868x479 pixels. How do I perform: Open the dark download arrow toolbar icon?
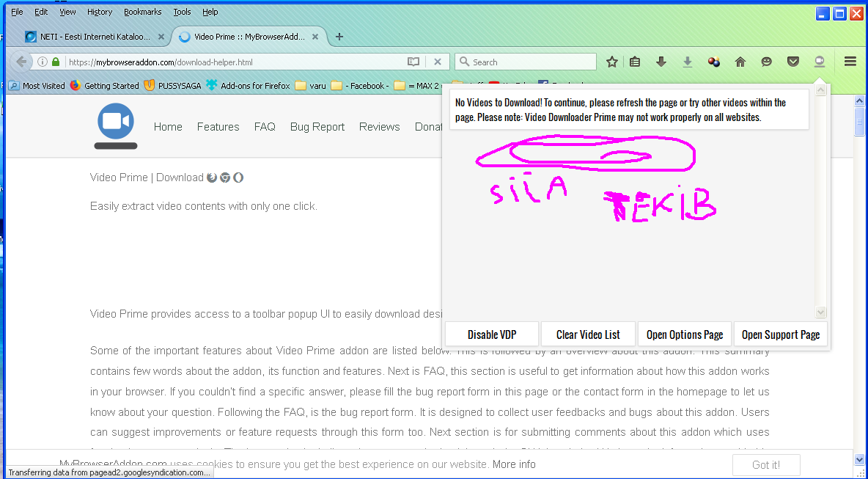click(661, 62)
